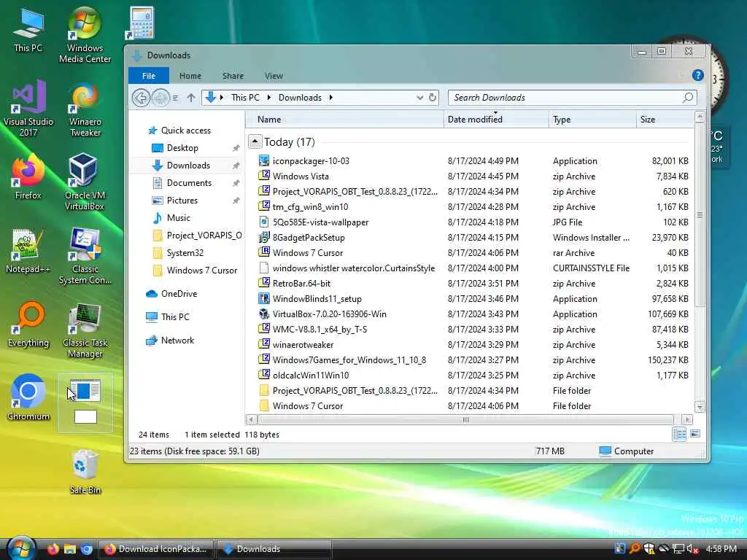Launch the Everything search shortcut
The height and width of the screenshot is (560, 747).
coord(28,324)
